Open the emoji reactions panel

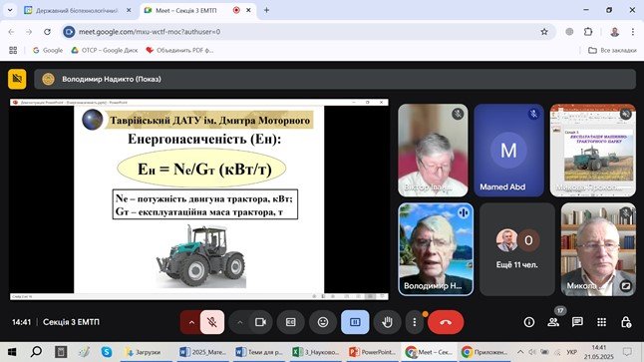323,322
